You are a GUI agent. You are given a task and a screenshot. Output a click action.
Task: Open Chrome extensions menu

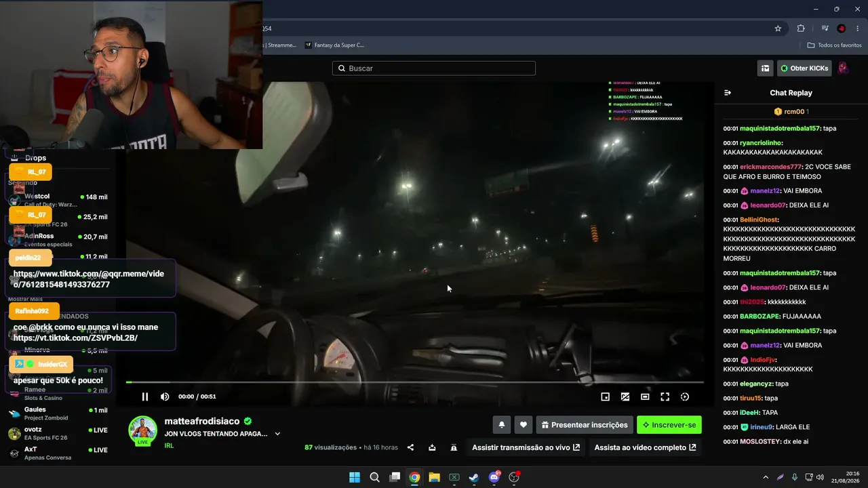click(x=801, y=28)
